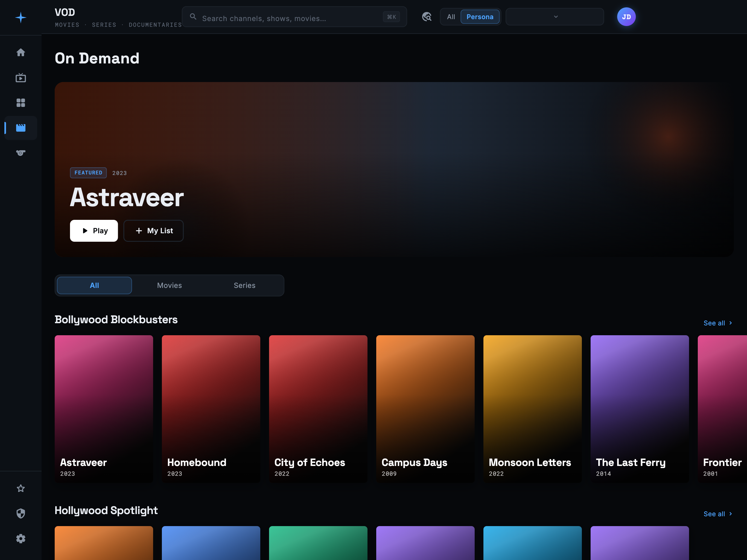
Task: Open the Homebound poster card
Action: click(211, 409)
